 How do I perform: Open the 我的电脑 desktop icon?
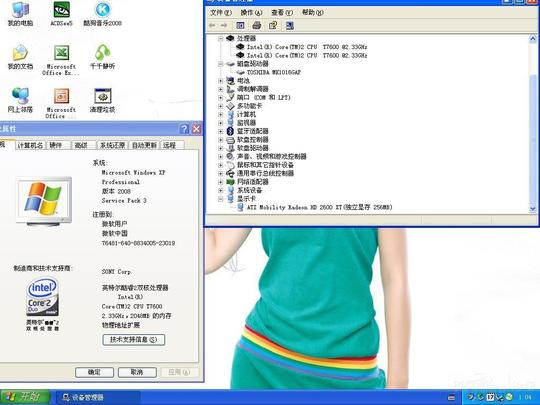20,14
